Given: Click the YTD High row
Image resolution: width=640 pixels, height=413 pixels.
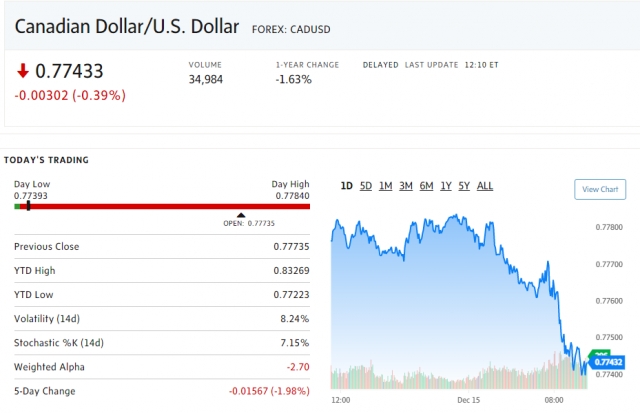Looking at the screenshot, I should [x=162, y=270].
